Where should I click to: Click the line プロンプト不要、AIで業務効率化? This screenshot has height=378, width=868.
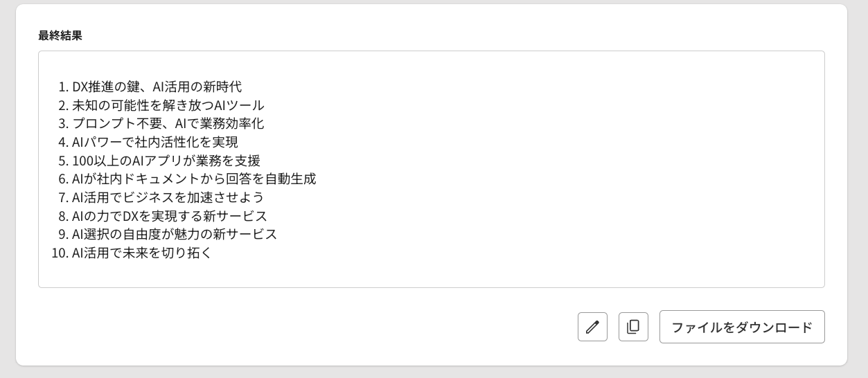(x=168, y=124)
